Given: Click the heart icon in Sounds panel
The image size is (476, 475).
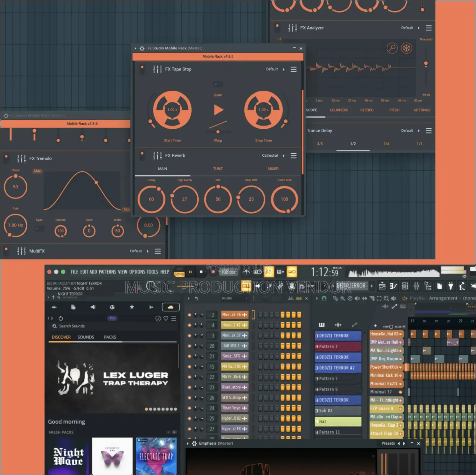Looking at the screenshot, I should tap(166, 318).
